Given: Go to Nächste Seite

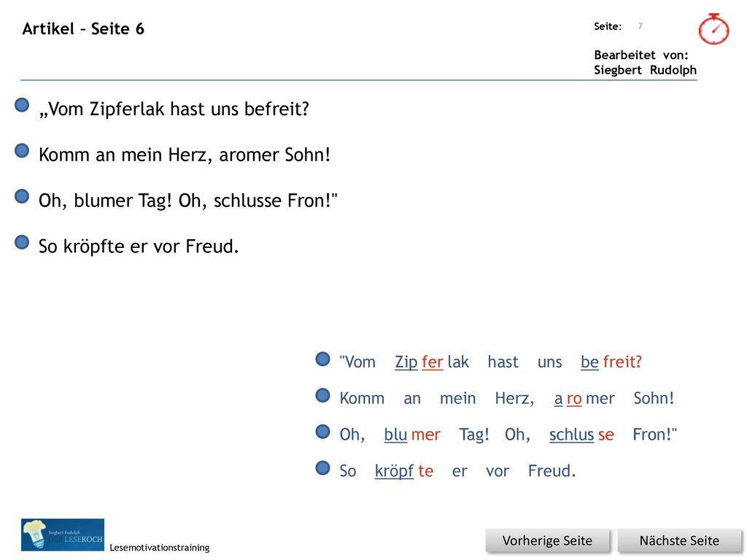Looking at the screenshot, I should coord(679,540).
